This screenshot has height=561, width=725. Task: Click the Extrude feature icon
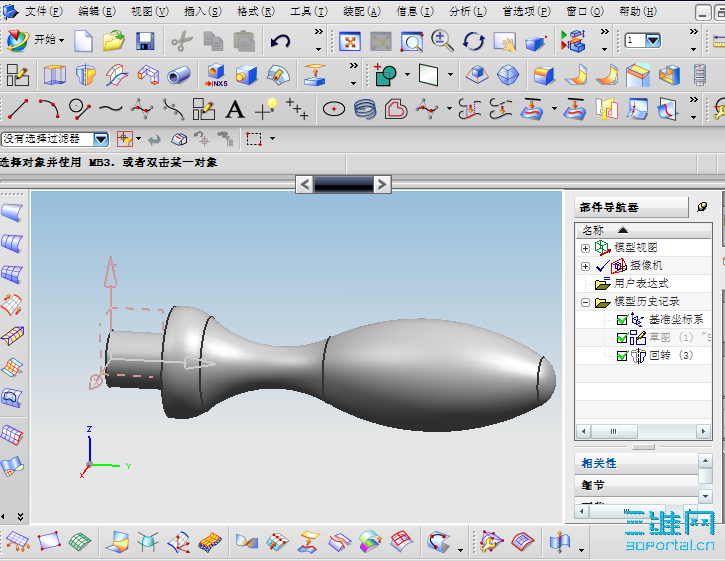point(55,75)
